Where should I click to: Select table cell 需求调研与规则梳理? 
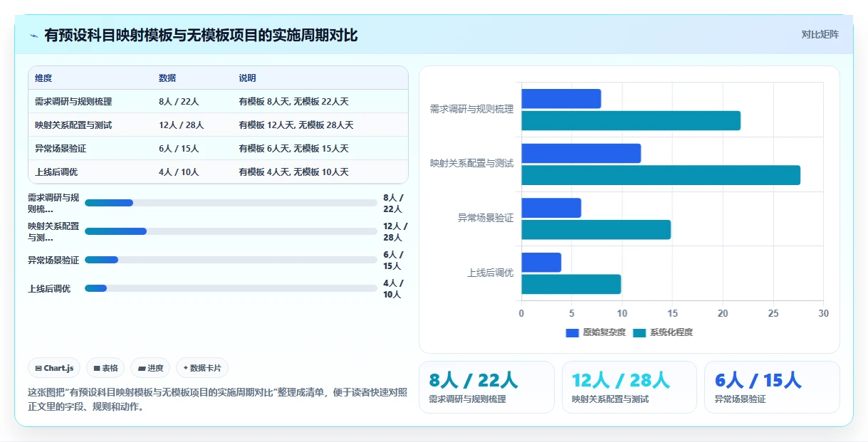click(73, 102)
